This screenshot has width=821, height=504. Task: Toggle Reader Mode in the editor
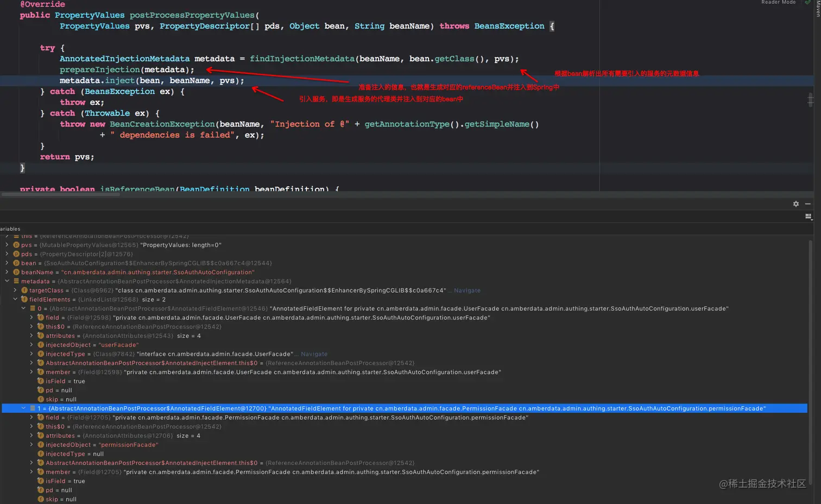pyautogui.click(x=779, y=2)
